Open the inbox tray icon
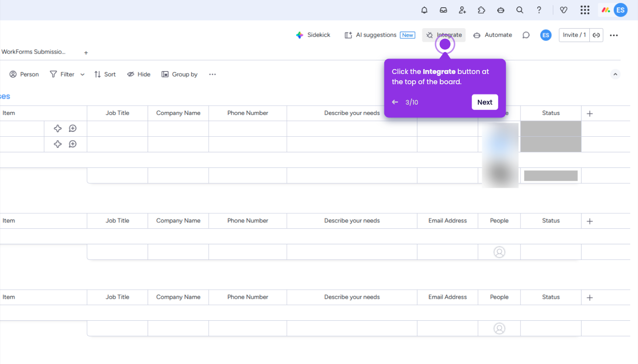 coord(443,10)
